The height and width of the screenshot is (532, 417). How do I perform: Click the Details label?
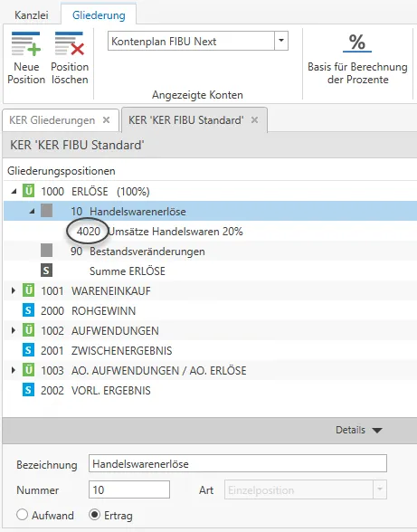(x=350, y=430)
